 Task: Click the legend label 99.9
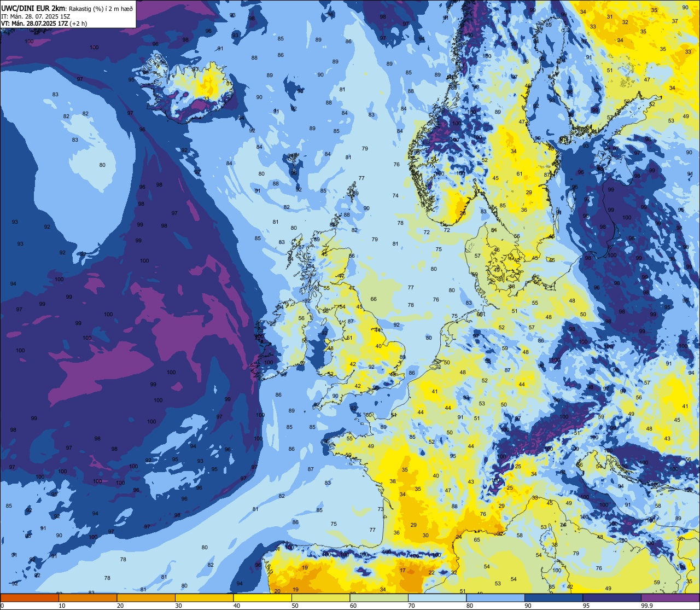point(647,606)
